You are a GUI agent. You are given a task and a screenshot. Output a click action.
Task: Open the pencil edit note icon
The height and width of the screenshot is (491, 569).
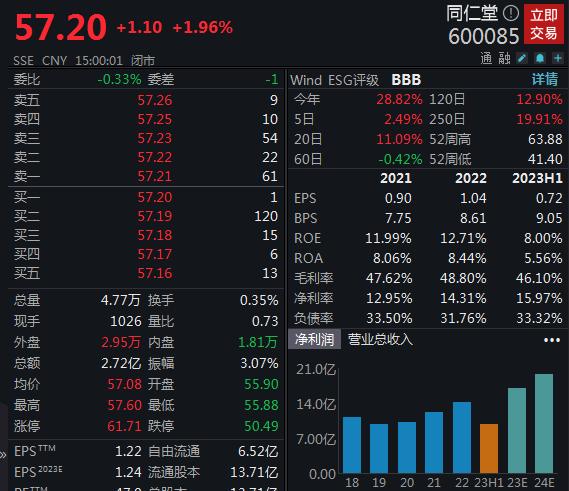pyautogui.click(x=523, y=58)
